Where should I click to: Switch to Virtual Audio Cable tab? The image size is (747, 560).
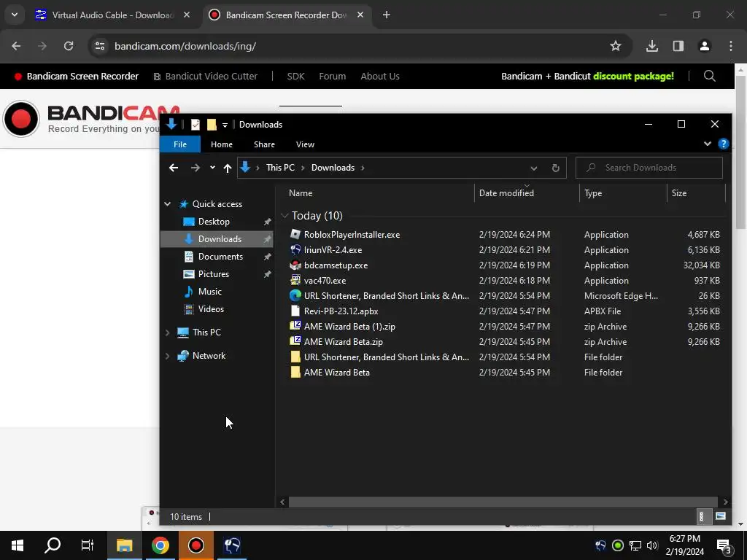click(113, 15)
